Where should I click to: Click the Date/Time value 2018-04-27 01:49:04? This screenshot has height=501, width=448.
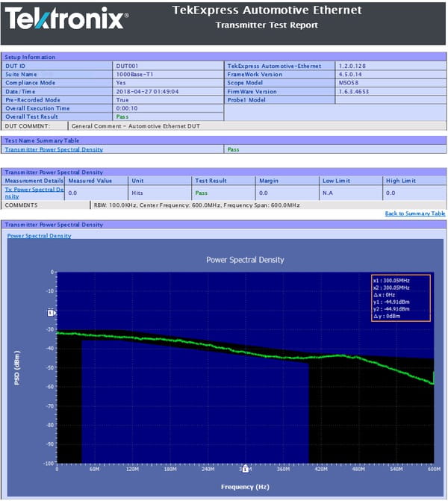[x=147, y=92]
